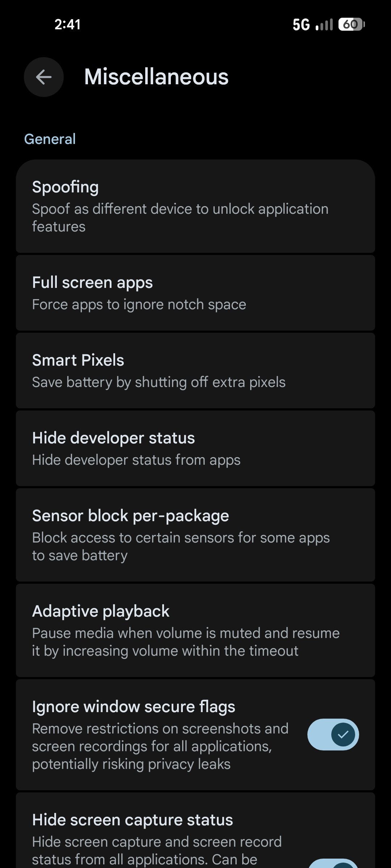Tap the battery level indicator
The width and height of the screenshot is (391, 868).
(351, 24)
